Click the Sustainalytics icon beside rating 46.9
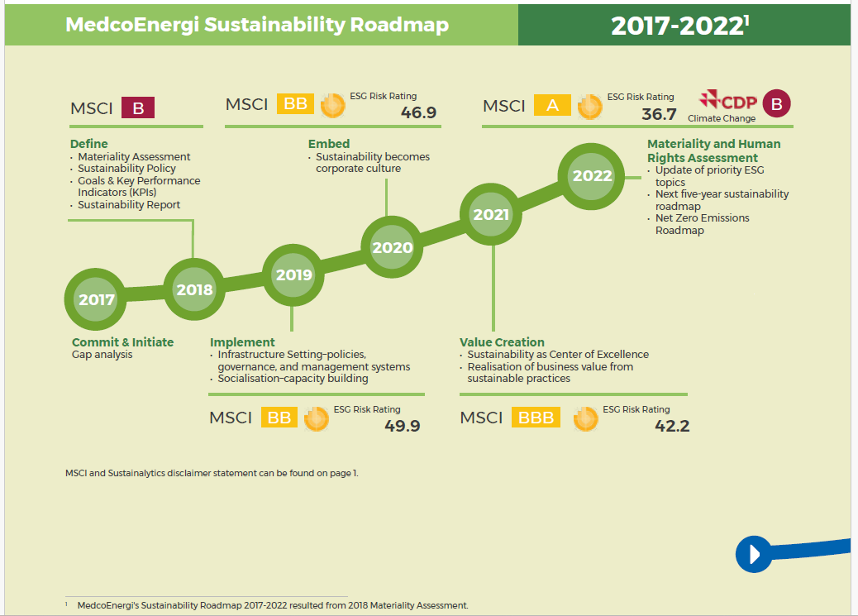This screenshot has height=616, width=858. pos(332,105)
